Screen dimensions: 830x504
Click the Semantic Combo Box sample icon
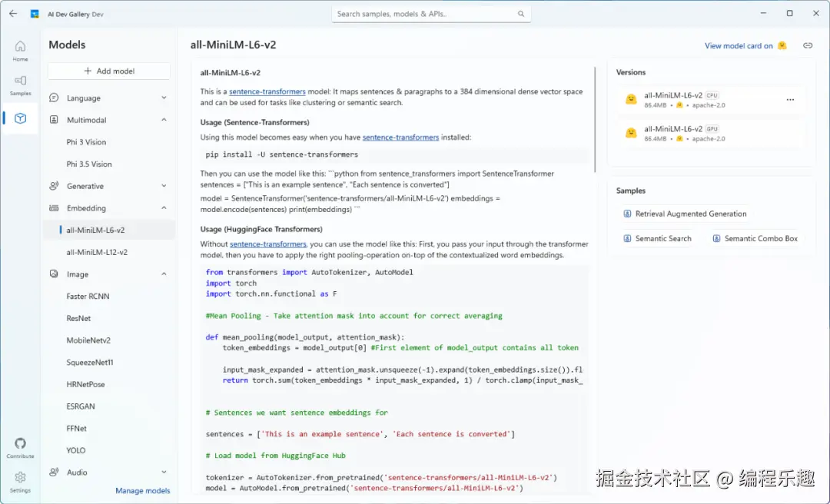point(716,239)
